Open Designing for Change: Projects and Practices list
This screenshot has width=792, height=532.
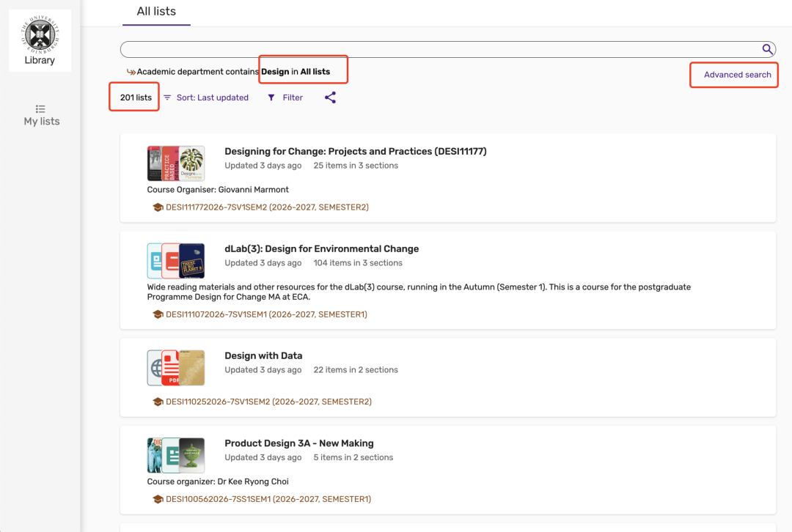coord(356,152)
